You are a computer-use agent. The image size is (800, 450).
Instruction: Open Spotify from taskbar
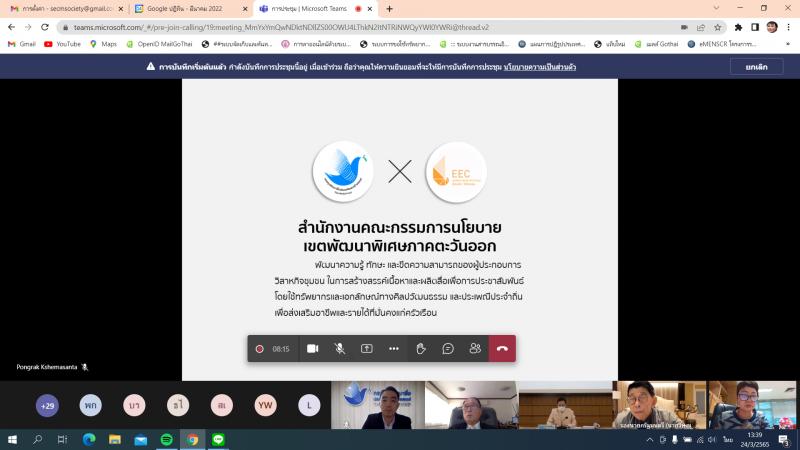click(166, 439)
